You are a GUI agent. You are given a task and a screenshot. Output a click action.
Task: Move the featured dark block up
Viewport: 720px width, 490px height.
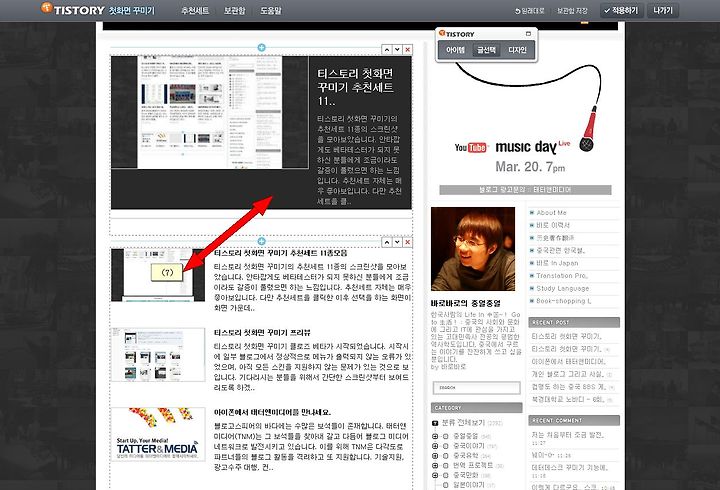387,50
